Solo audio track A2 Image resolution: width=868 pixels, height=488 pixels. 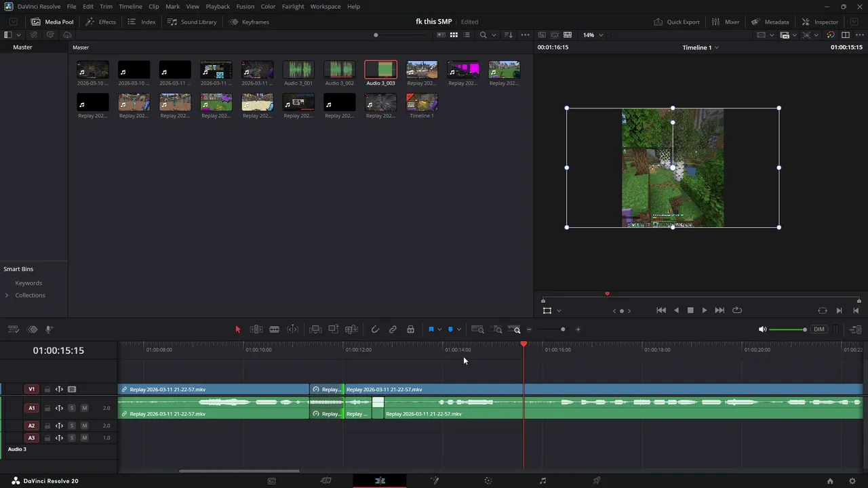(72, 426)
